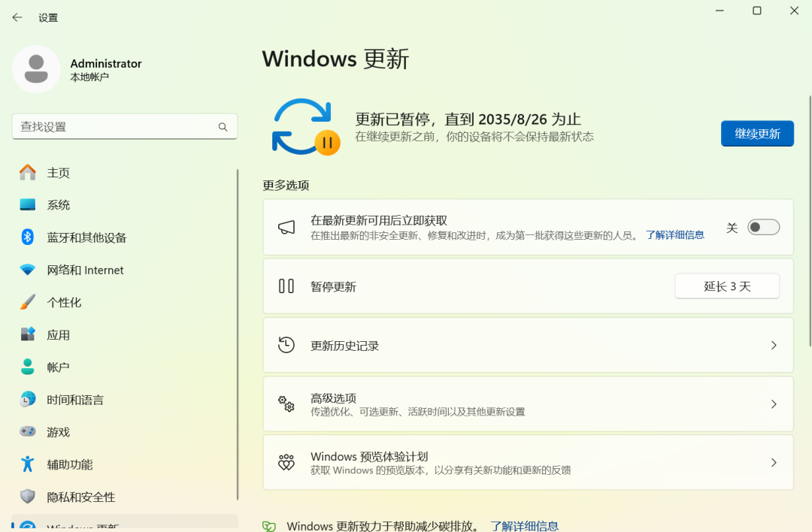Click the Wi-Fi network icon
This screenshot has width=812, height=532.
pos(28,270)
